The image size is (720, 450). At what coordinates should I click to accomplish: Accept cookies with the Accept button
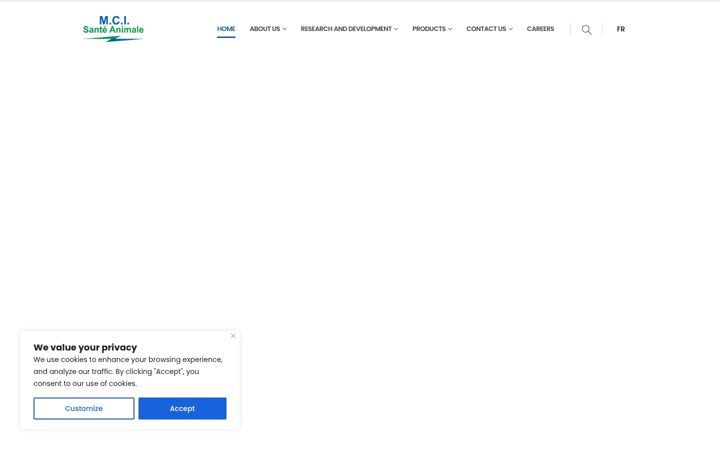point(182,408)
